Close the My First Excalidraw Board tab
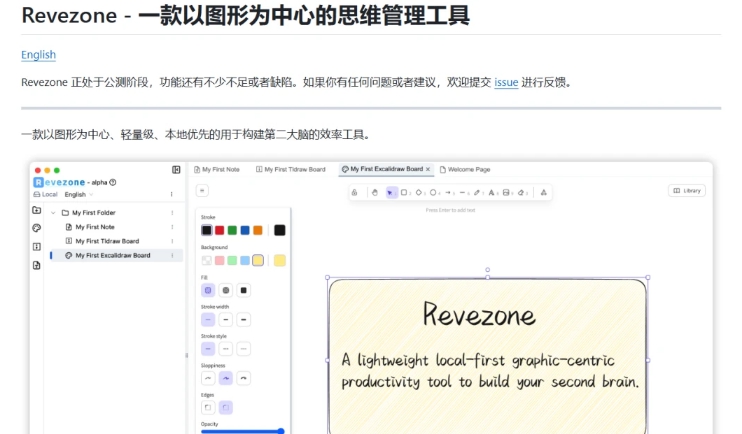The image size is (742, 434). 428,169
